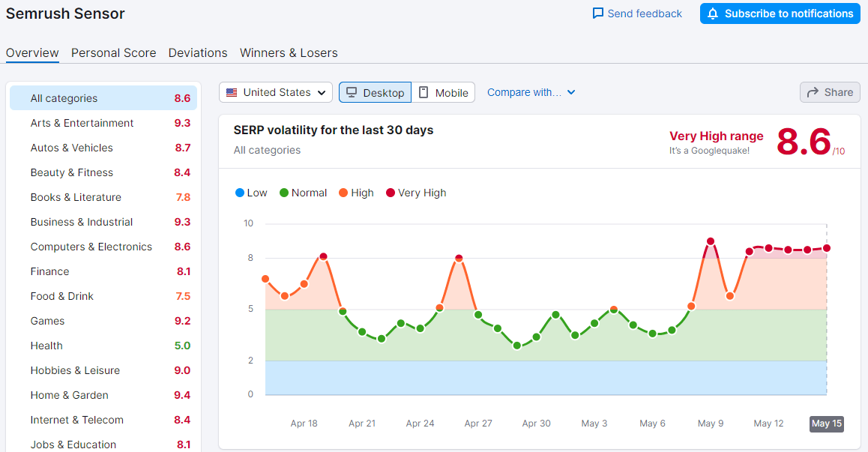Click the 5.0 score for Health
Screen dimensions: 868x452
pos(182,346)
